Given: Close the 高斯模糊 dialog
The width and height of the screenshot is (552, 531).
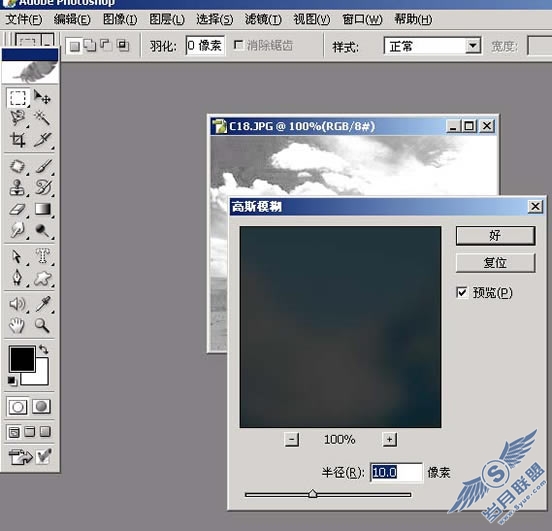Looking at the screenshot, I should coord(535,206).
